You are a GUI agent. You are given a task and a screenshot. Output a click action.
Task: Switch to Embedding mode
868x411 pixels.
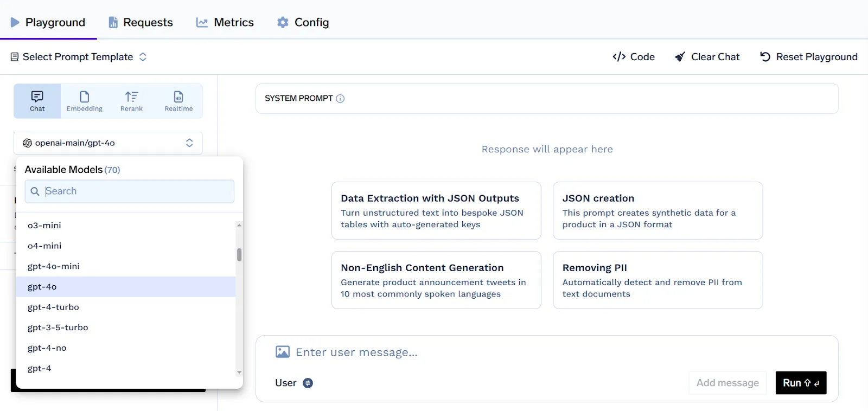(84, 101)
